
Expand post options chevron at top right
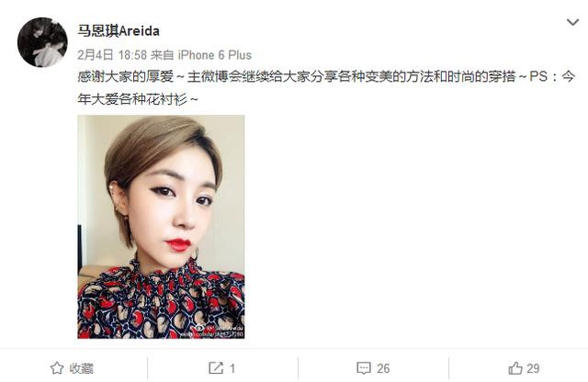click(x=572, y=22)
